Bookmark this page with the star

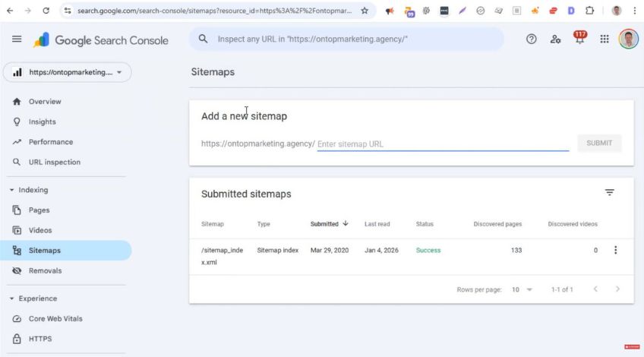[365, 11]
